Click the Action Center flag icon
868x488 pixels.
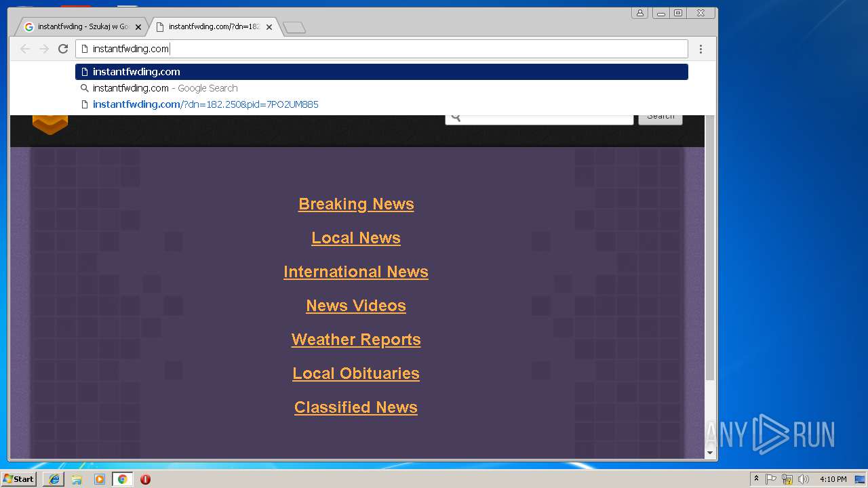[x=771, y=479]
